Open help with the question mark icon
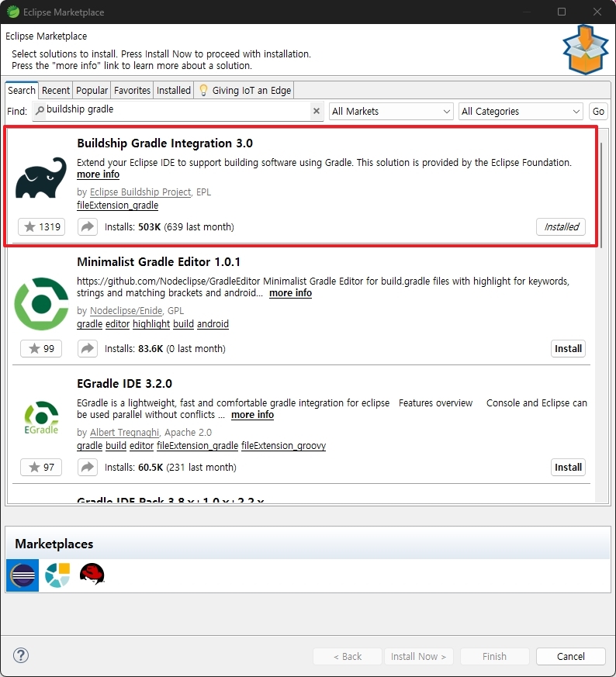This screenshot has height=677, width=616. click(21, 655)
